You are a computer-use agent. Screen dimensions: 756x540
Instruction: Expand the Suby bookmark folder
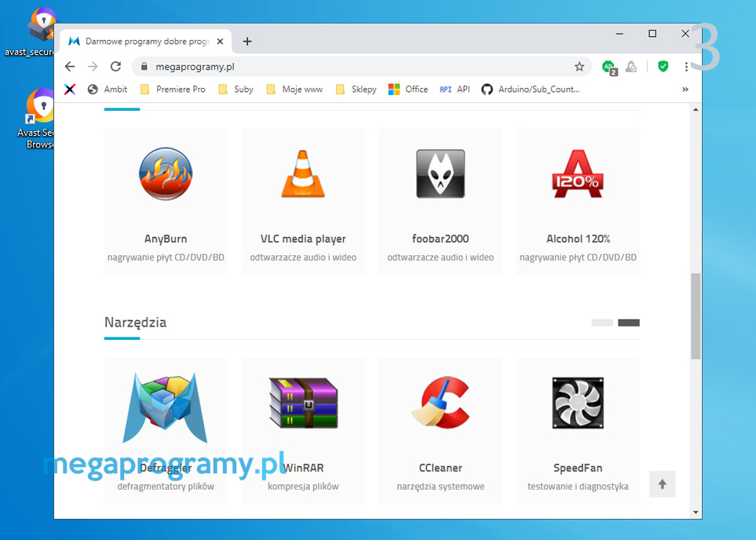pyautogui.click(x=236, y=89)
